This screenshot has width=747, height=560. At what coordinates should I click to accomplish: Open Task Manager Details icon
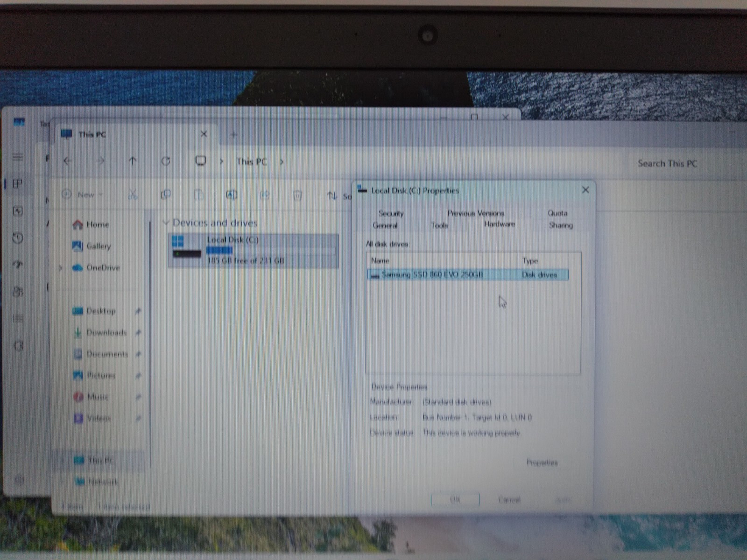pos(18,319)
